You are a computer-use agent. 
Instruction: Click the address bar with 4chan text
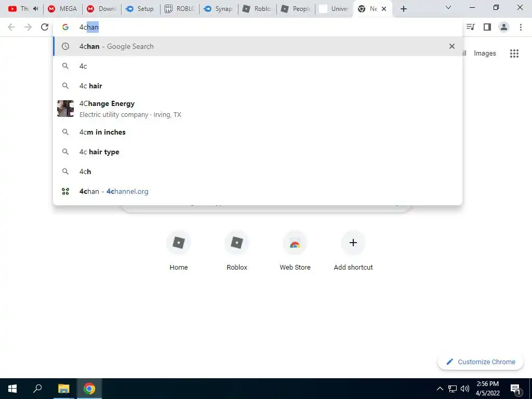[x=258, y=27]
